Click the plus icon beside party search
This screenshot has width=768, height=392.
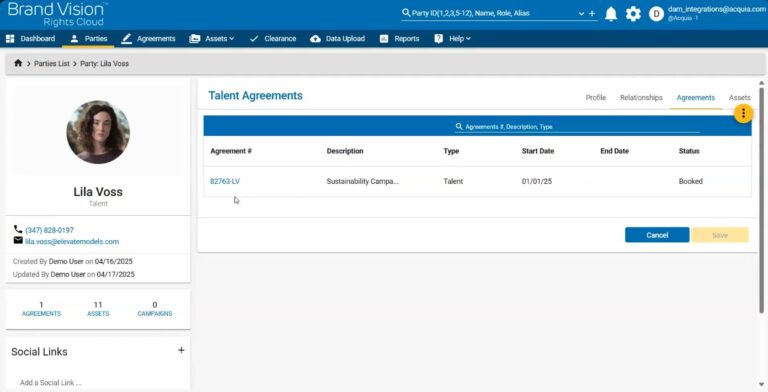tap(592, 14)
